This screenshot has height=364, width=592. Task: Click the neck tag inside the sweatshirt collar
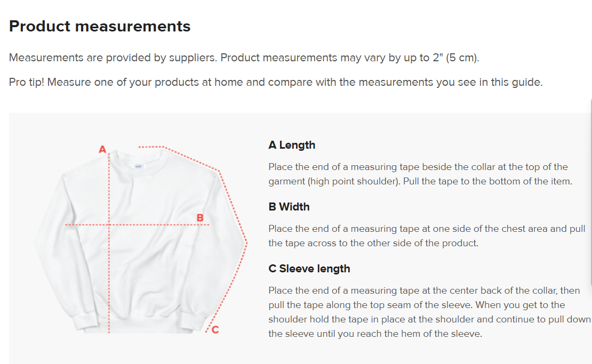139,166
